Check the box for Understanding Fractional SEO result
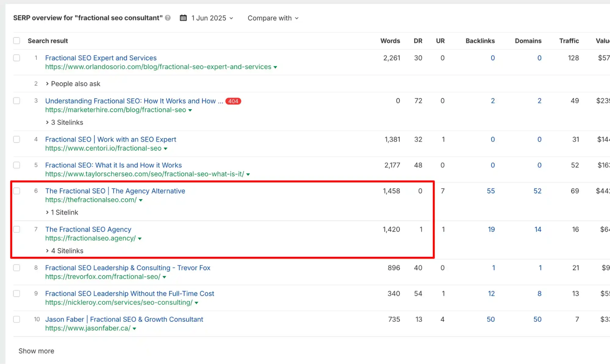This screenshot has height=364, width=610. click(16, 101)
